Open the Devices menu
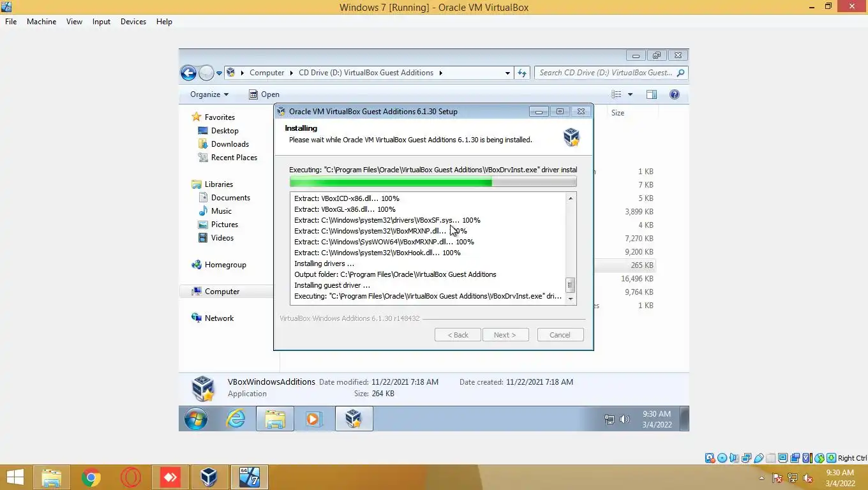This screenshot has width=868, height=490. click(133, 21)
